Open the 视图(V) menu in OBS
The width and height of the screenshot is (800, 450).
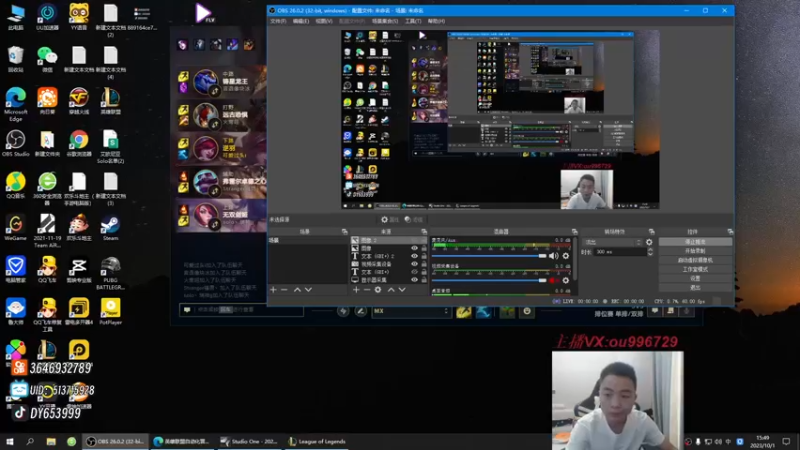point(324,21)
